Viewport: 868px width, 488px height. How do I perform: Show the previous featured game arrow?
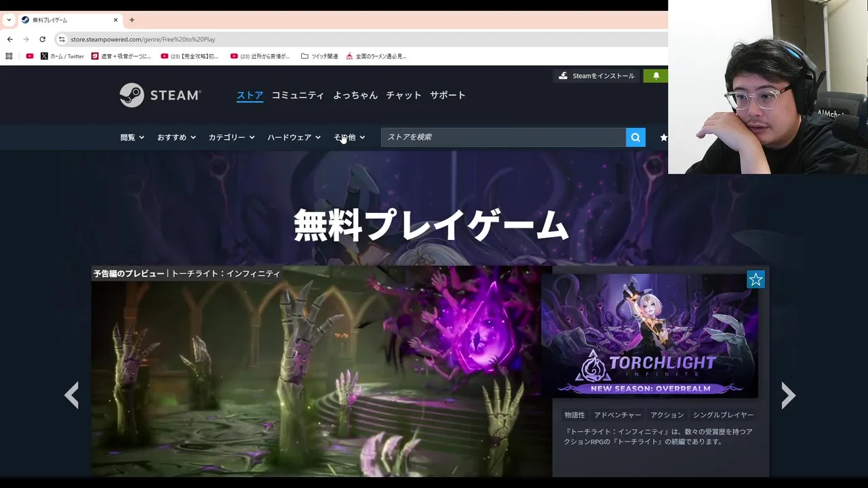(71, 395)
